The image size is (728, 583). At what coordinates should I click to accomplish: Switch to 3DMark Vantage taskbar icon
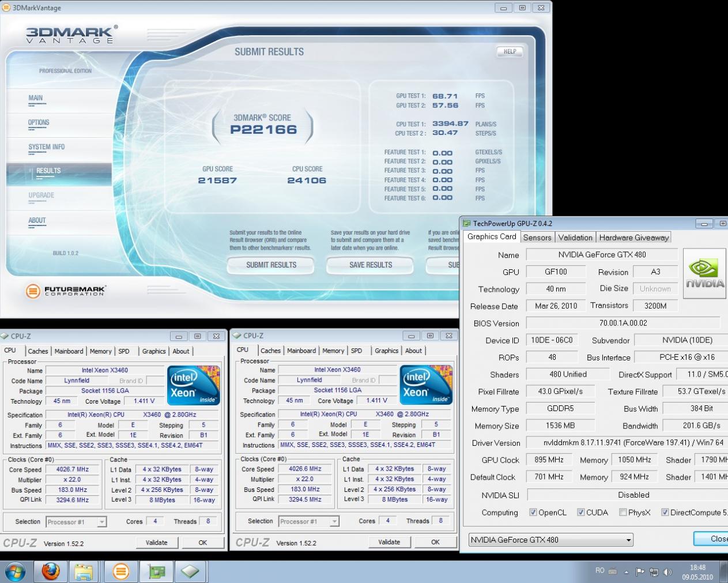pos(121,571)
